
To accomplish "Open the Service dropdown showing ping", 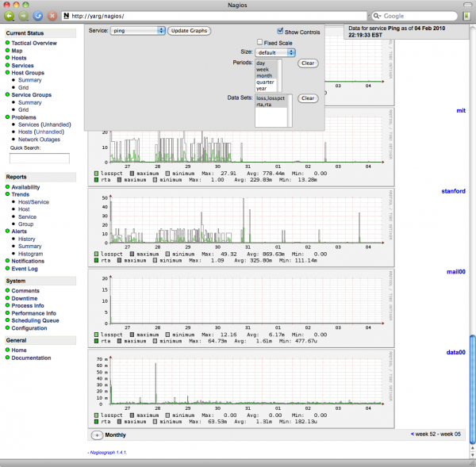I will point(138,30).
